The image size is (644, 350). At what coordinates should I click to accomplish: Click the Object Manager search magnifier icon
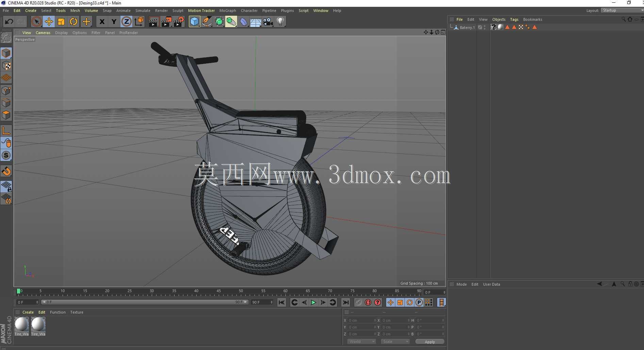(623, 19)
